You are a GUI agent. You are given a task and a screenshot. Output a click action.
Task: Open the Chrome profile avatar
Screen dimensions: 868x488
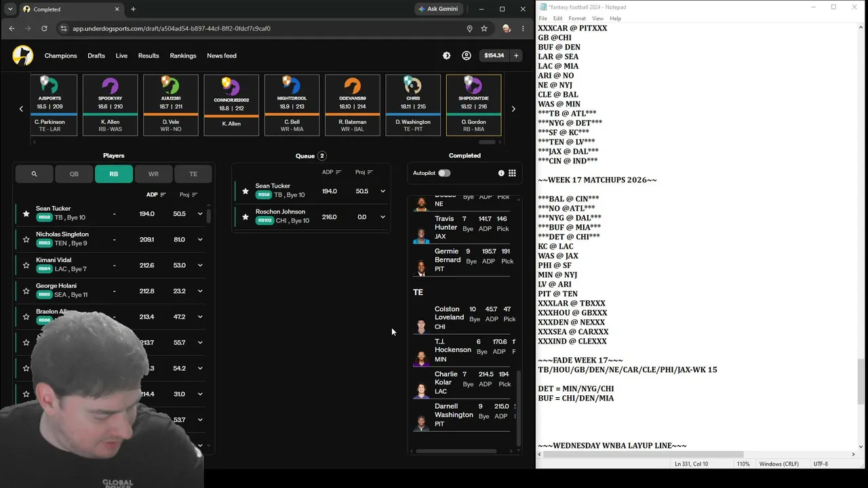pos(506,28)
